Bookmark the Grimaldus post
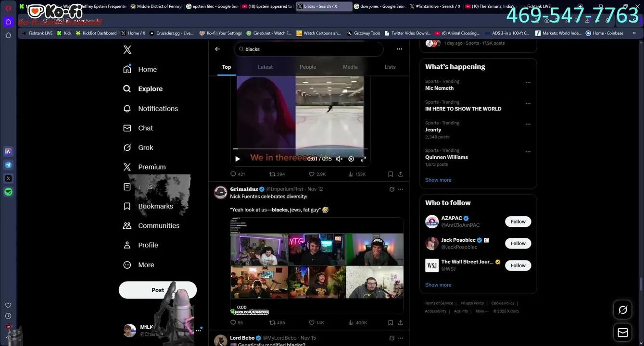644x346 pixels. pyautogui.click(x=390, y=323)
